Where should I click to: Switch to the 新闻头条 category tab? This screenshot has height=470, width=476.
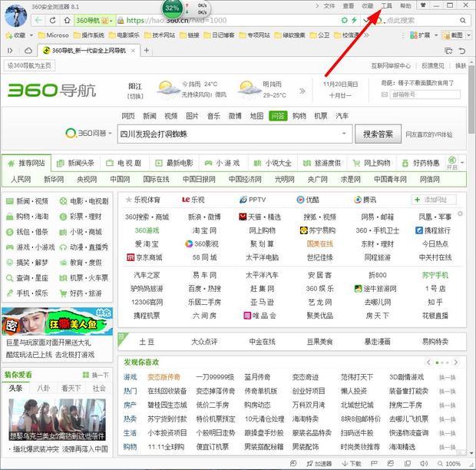[x=75, y=164]
